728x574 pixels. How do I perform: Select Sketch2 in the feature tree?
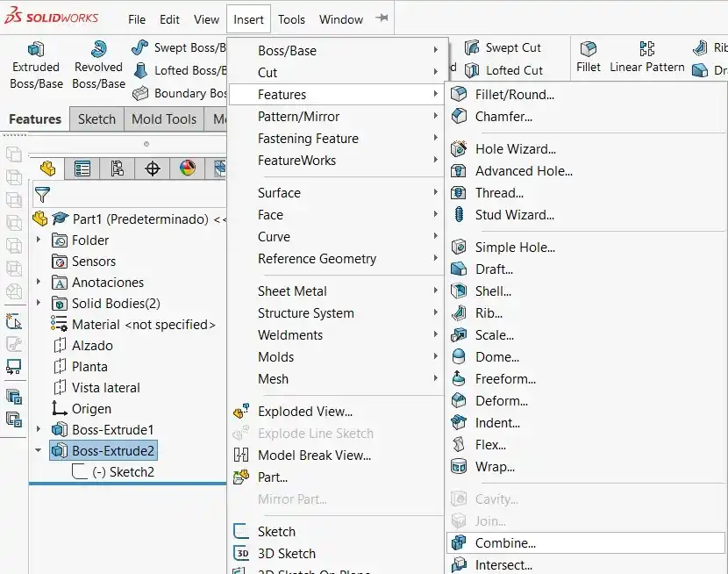click(114, 472)
